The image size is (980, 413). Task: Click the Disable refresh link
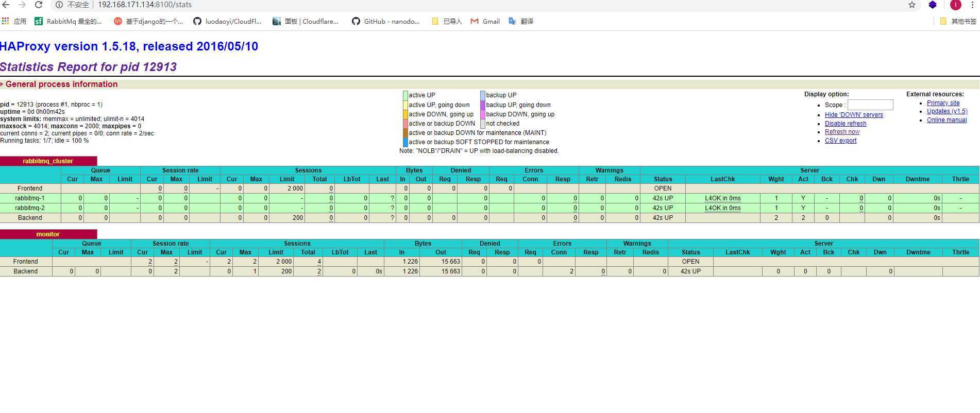[846, 124]
